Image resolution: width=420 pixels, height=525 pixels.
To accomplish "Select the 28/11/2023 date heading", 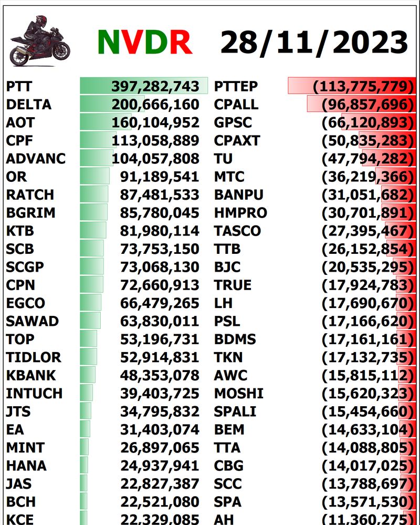I will pos(314,42).
